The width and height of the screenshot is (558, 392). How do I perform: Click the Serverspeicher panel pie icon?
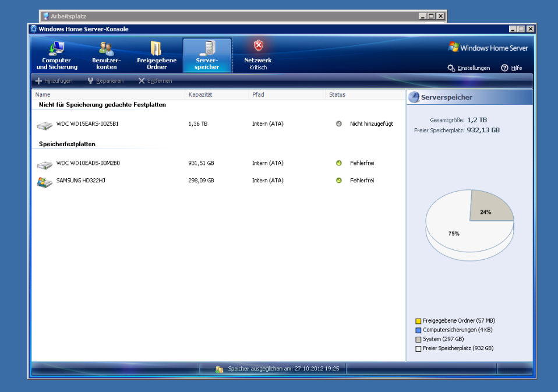[x=414, y=97]
